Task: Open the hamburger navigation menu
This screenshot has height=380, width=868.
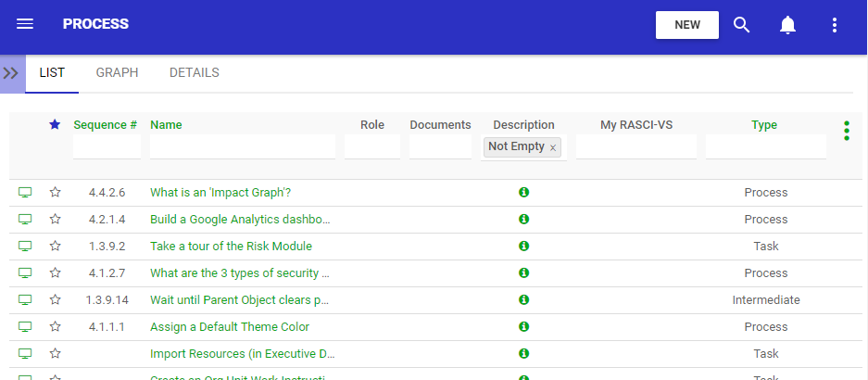Action: (25, 24)
